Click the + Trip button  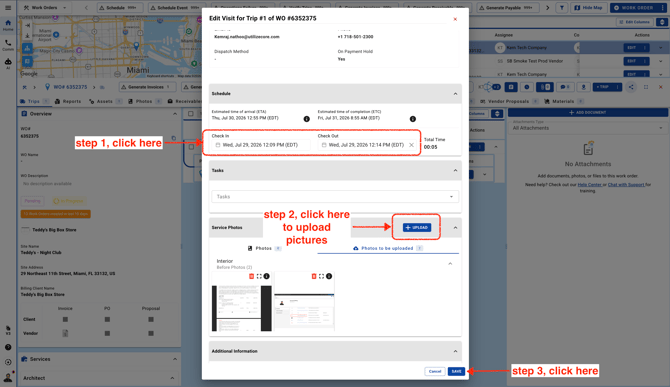[x=603, y=87]
